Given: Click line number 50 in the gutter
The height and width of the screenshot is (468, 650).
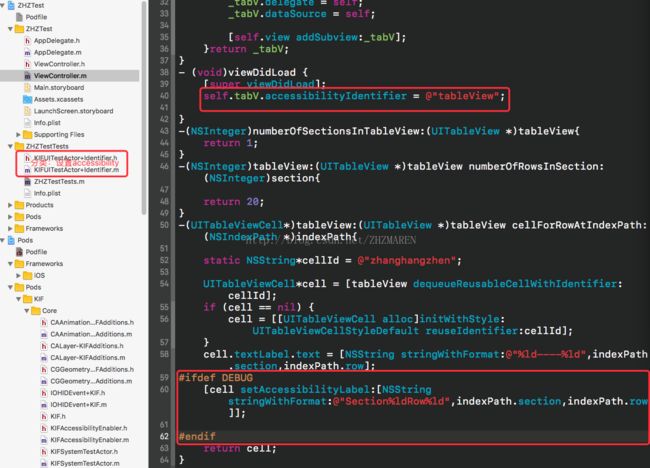Looking at the screenshot, I should pos(164,225).
